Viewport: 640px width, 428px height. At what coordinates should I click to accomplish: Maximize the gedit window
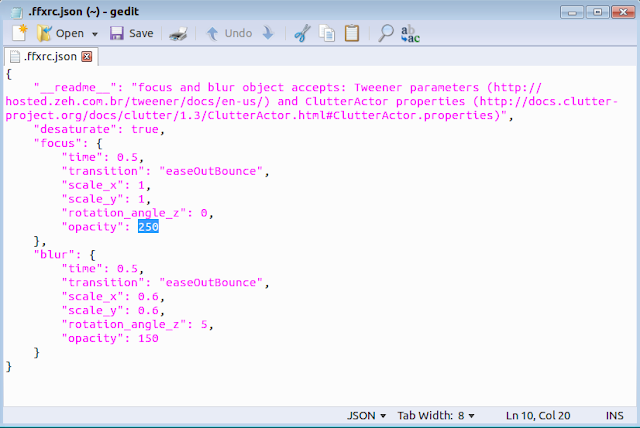pyautogui.click(x=598, y=12)
